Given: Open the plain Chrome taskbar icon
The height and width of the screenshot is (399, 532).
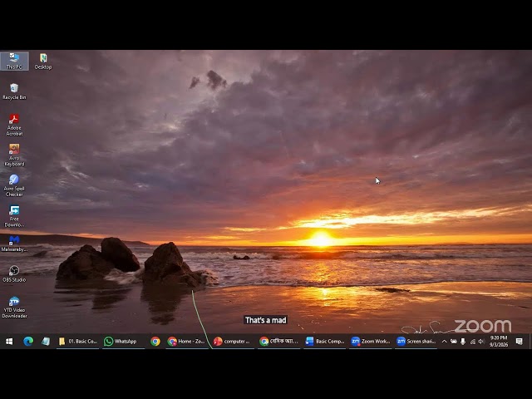Looking at the screenshot, I should (155, 342).
